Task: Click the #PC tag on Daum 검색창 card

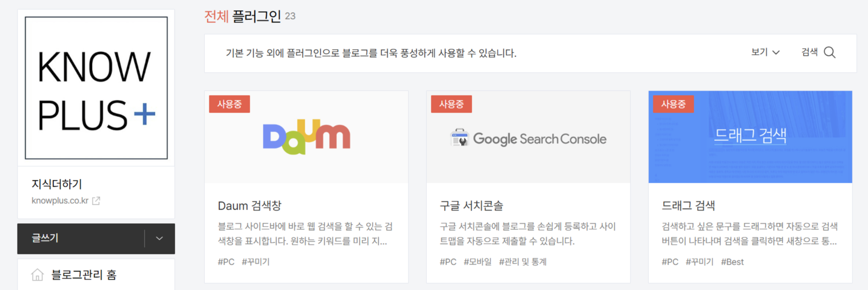Action: 226,262
